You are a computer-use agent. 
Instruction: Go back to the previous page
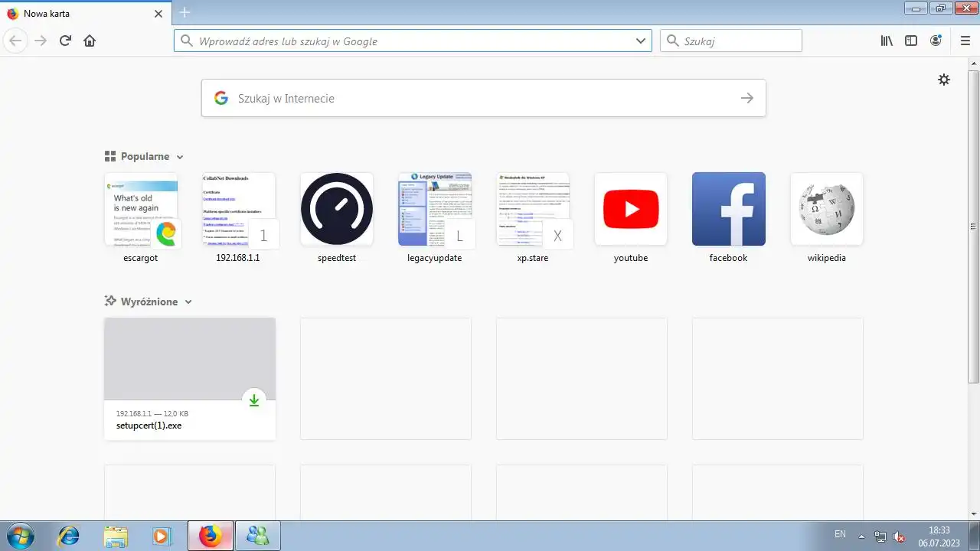pos(15,41)
